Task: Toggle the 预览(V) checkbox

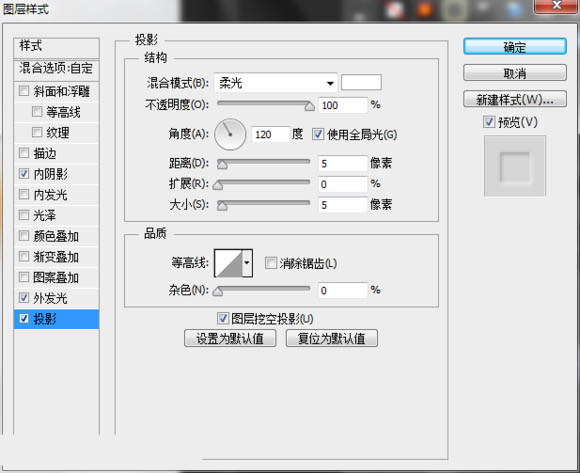Action: pyautogui.click(x=489, y=122)
